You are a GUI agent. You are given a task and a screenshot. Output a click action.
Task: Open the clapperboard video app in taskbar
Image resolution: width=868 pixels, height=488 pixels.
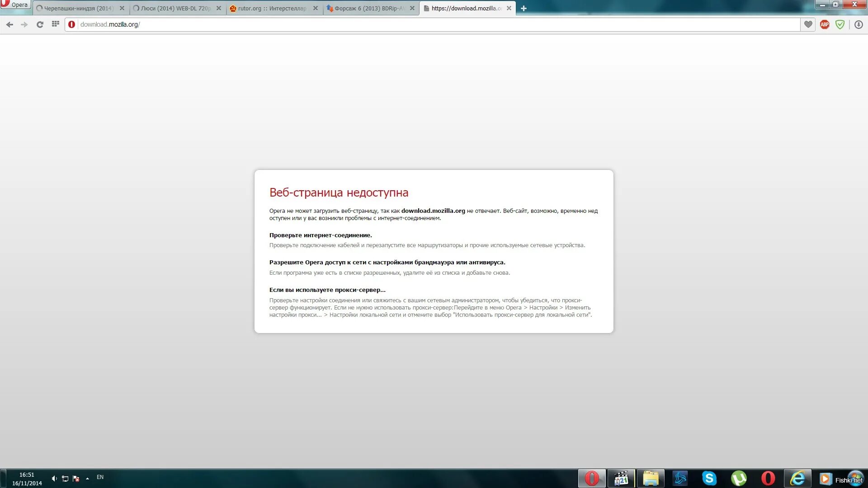click(x=621, y=478)
